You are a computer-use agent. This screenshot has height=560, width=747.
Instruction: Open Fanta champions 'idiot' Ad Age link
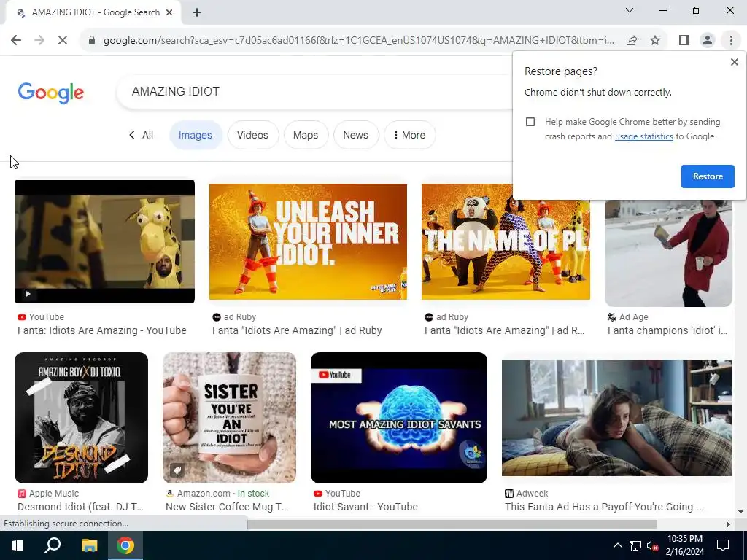(667, 330)
